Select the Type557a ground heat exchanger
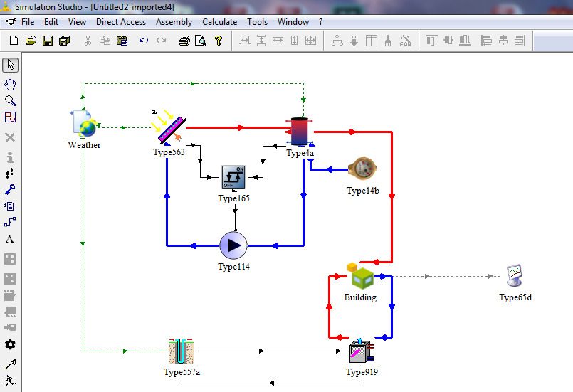This screenshot has height=392, width=573. (182, 351)
